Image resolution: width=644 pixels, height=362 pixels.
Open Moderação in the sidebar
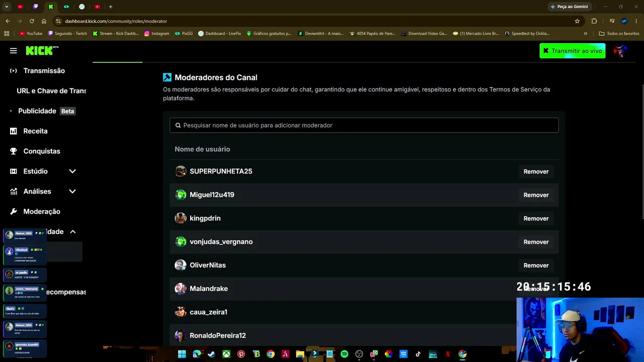[x=42, y=212]
